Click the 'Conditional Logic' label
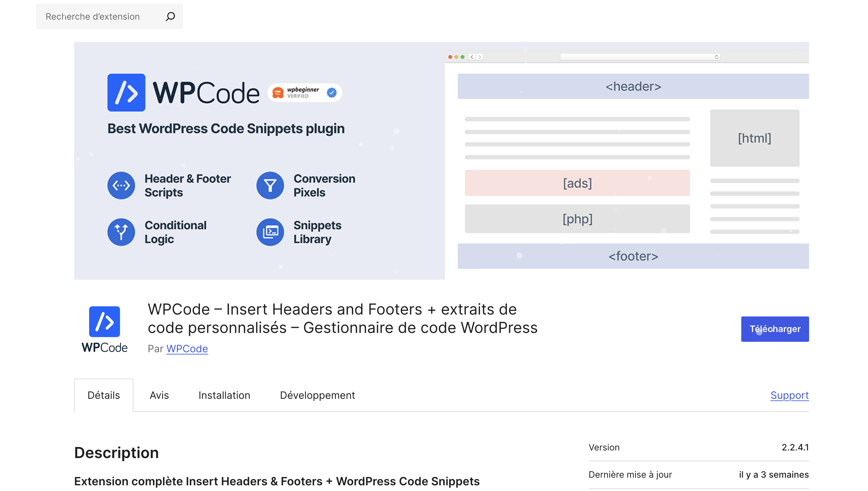 tap(176, 232)
